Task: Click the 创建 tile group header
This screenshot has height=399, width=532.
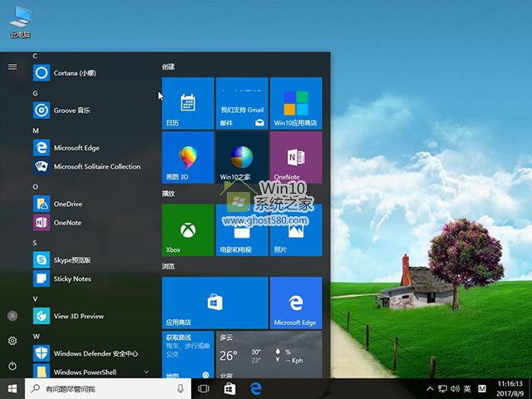Action: (x=168, y=66)
